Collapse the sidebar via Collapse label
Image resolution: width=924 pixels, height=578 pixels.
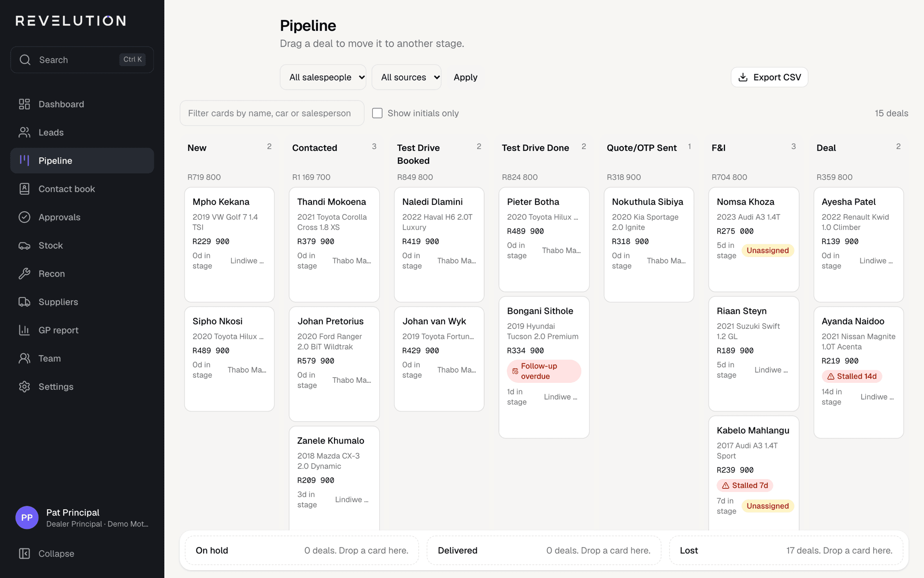pyautogui.click(x=56, y=553)
